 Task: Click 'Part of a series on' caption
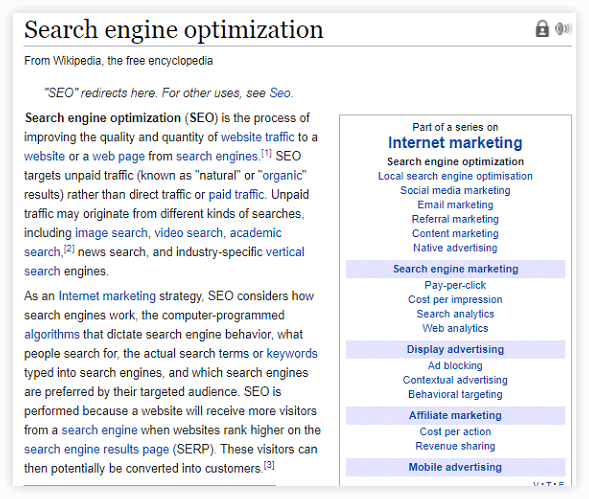pos(455,127)
